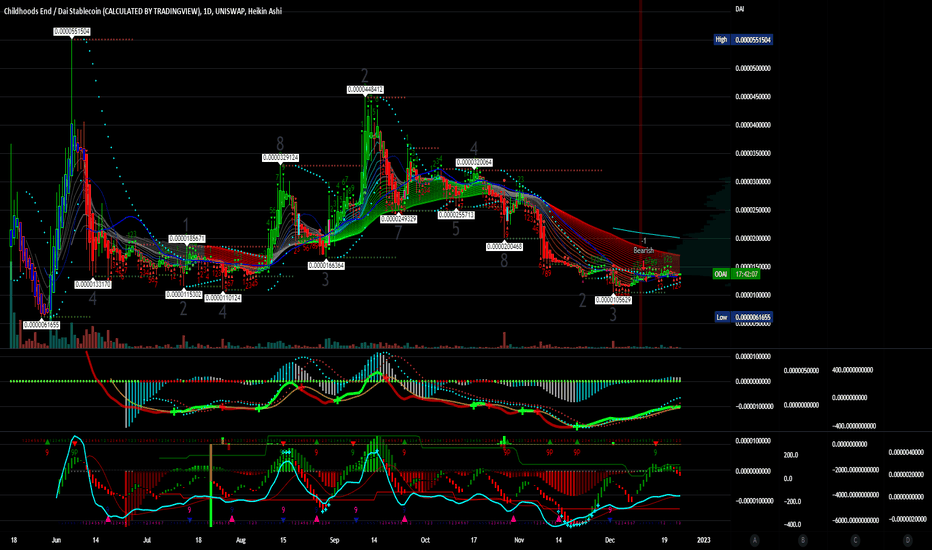
Task: Click the 'Jul' date on time axis
Action: (147, 540)
